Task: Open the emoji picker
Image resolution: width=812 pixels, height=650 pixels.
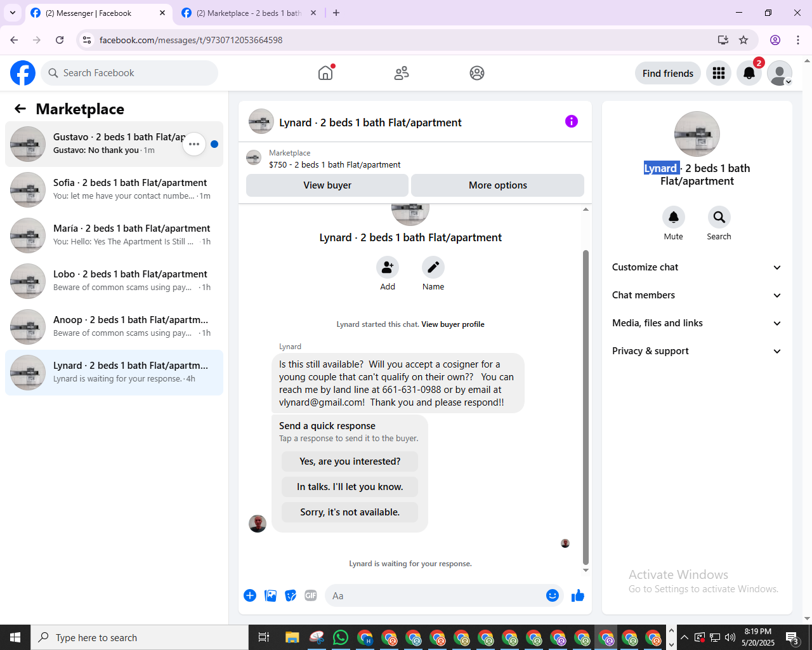Action: pos(553,595)
